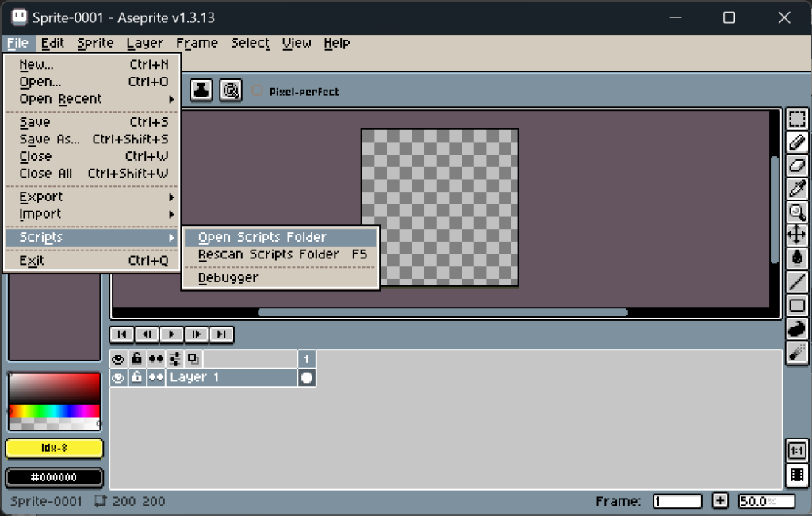Viewport: 812px width, 516px height.
Task: Hide Layer 1 with its eye icon
Action: (x=118, y=378)
